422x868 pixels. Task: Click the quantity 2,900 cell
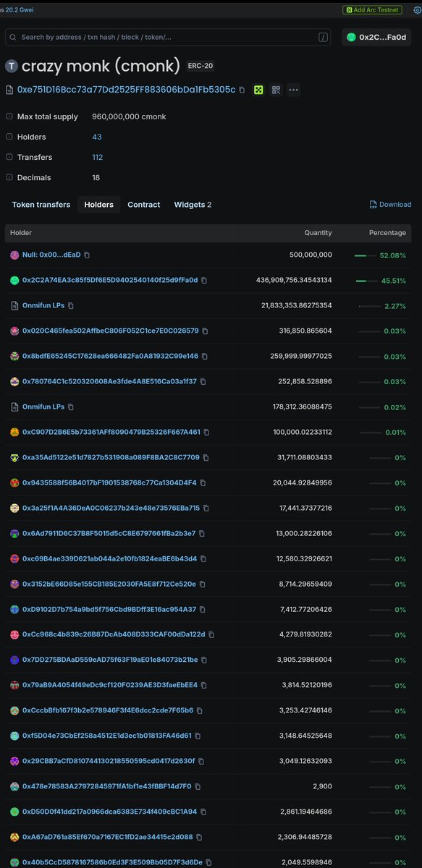(322, 786)
